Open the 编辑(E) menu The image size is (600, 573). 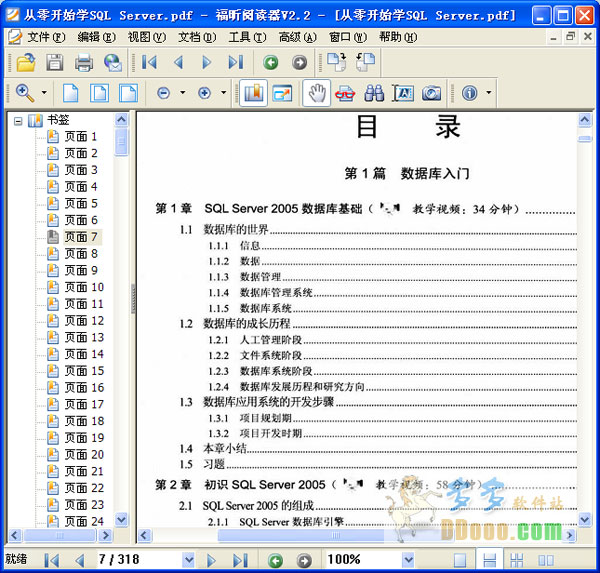[x=96, y=37]
